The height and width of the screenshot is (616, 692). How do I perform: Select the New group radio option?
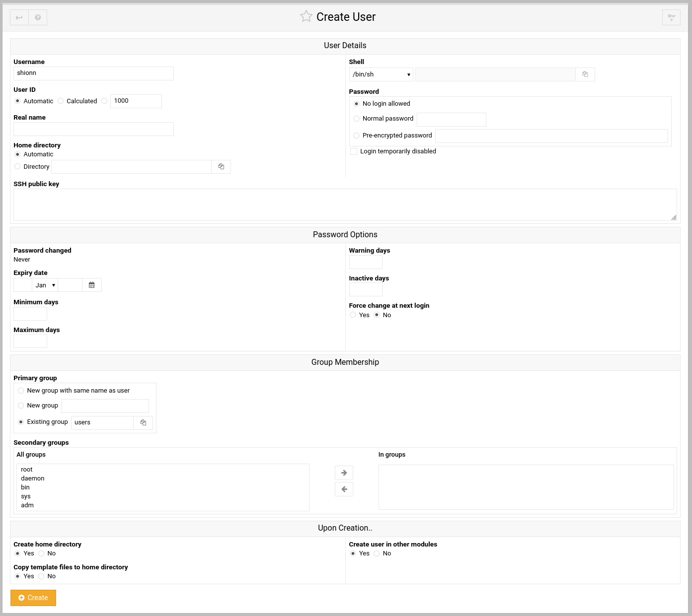pos(21,406)
